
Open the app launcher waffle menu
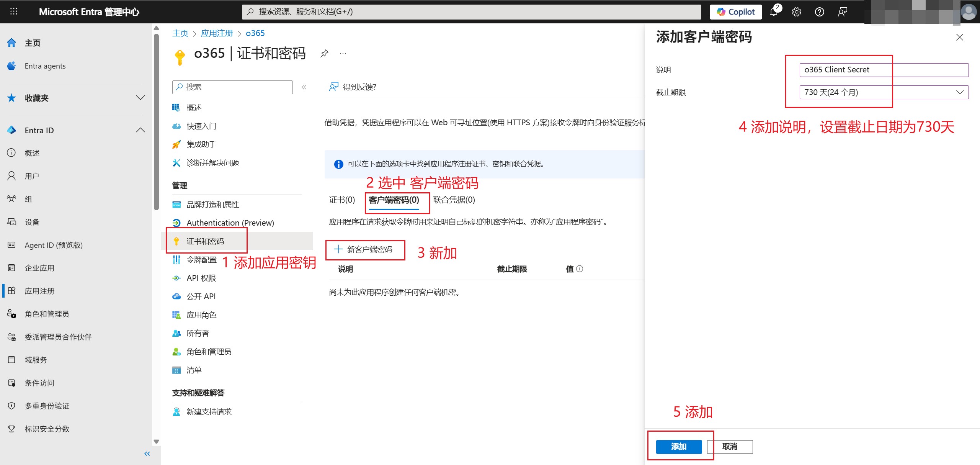[x=14, y=11]
